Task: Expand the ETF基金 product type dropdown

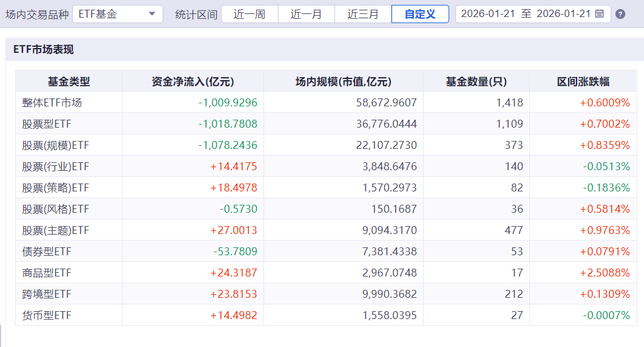Action: tap(118, 14)
